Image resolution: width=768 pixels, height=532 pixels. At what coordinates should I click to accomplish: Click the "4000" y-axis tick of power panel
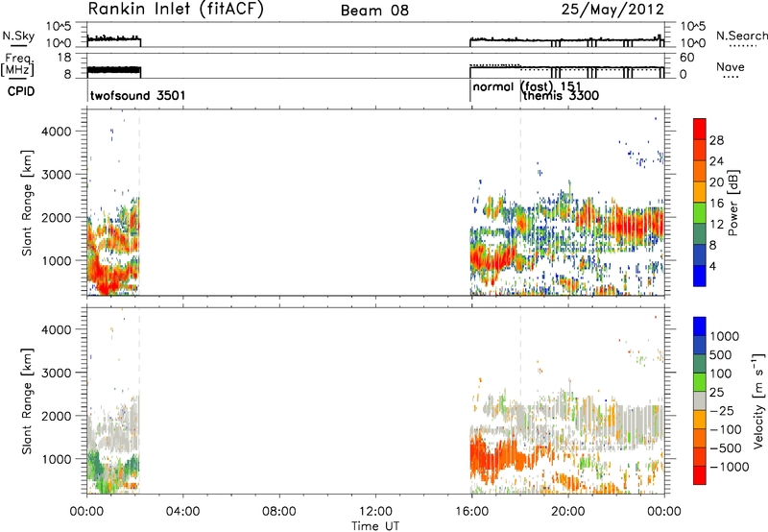coord(57,132)
